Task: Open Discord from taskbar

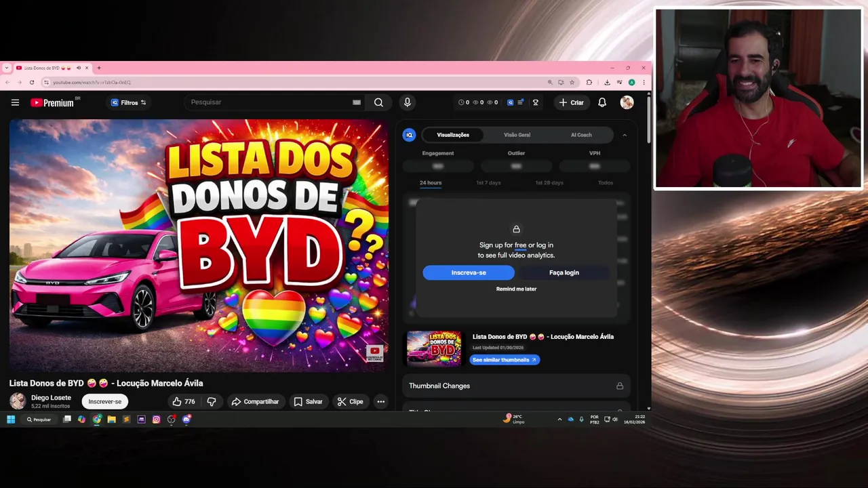Action: 186,420
